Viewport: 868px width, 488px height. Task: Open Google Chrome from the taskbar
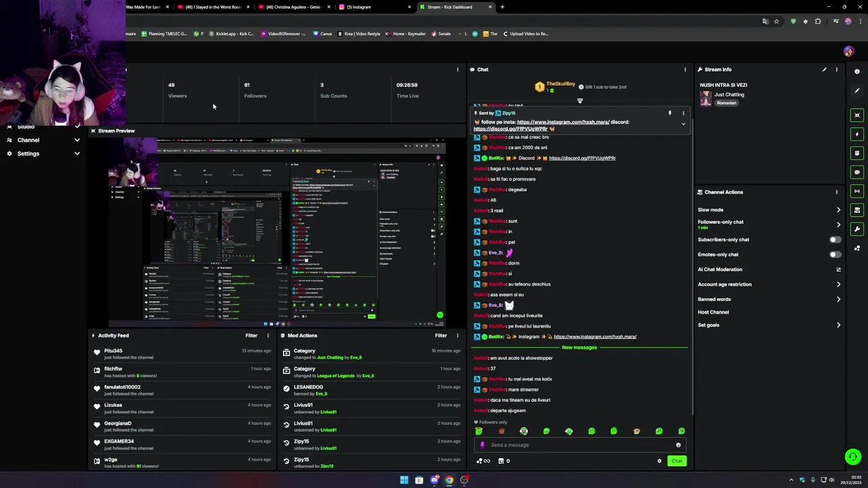(x=449, y=480)
